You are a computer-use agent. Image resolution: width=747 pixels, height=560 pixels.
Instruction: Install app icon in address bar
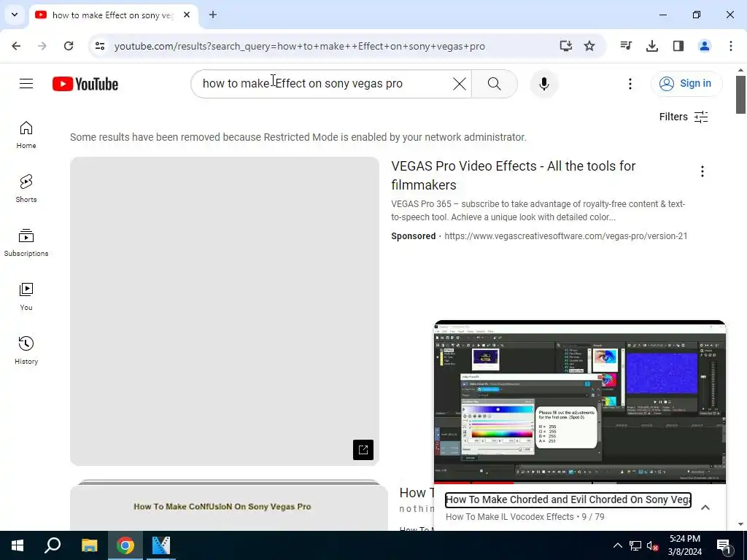tap(565, 46)
